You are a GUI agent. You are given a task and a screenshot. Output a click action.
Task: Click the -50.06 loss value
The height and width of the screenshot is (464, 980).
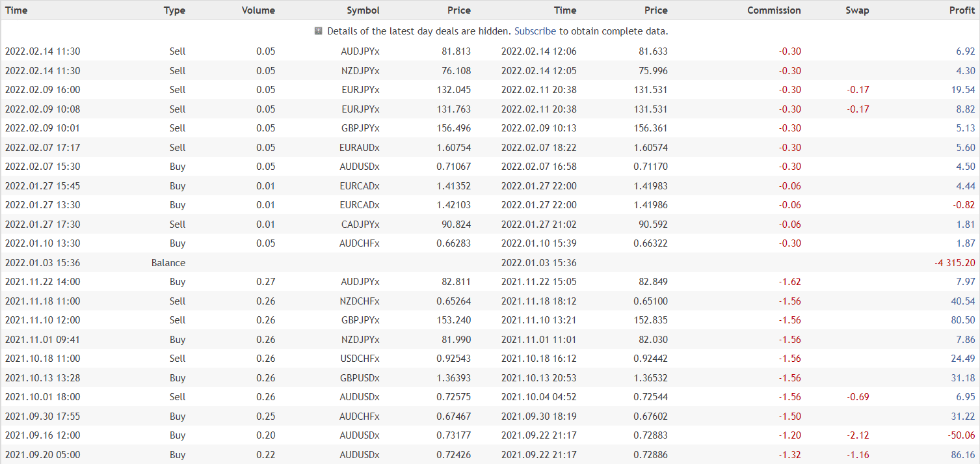click(961, 435)
